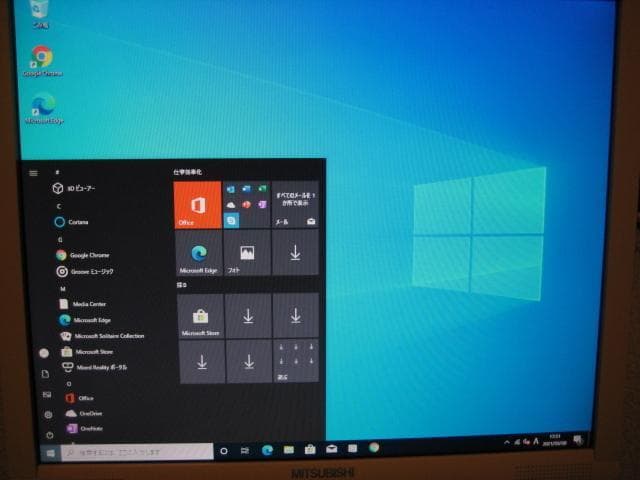The image size is (640, 480).
Task: Open Groove Music from app list
Action: [x=85, y=271]
